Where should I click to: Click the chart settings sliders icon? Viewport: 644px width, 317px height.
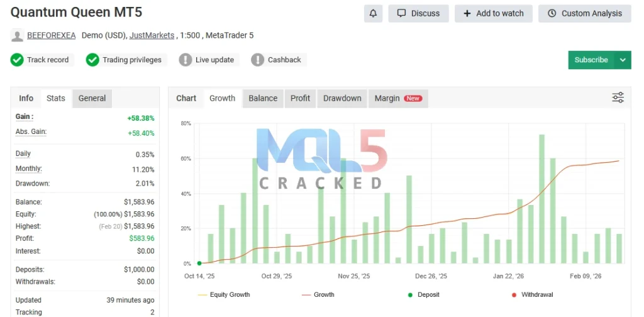click(618, 97)
